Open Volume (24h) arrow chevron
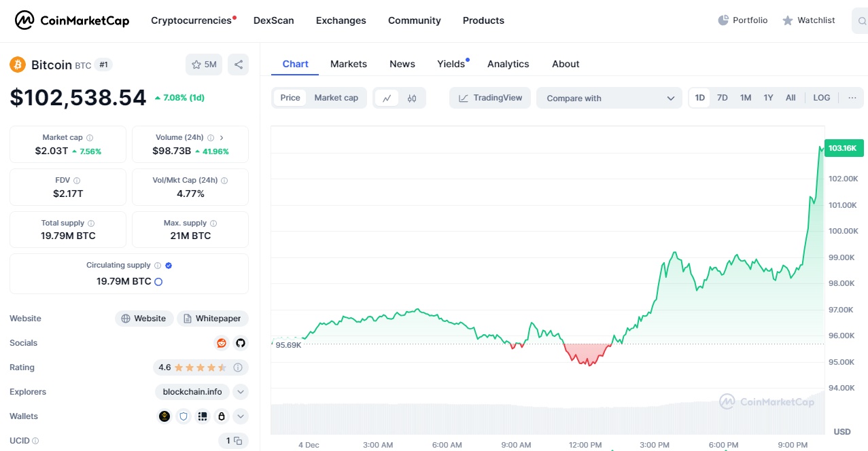868x451 pixels. [x=222, y=138]
